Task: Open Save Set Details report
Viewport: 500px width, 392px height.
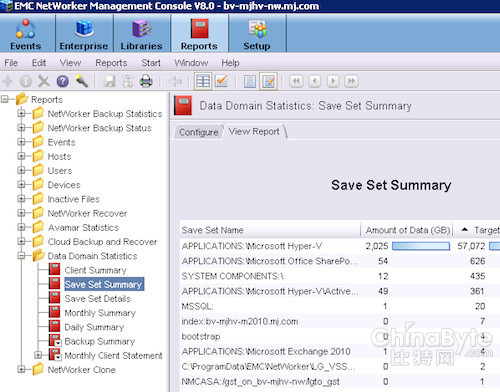Action: click(97, 299)
